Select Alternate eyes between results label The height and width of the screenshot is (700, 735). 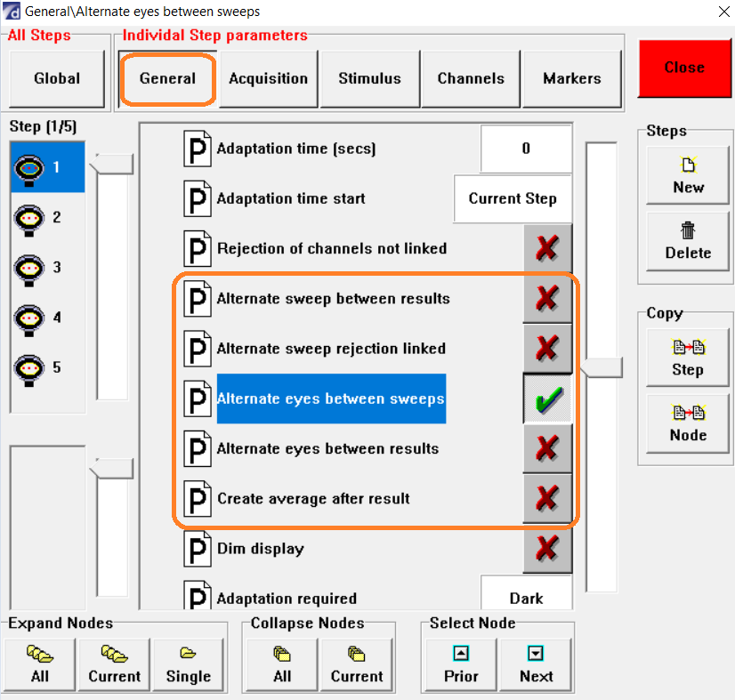pos(327,449)
